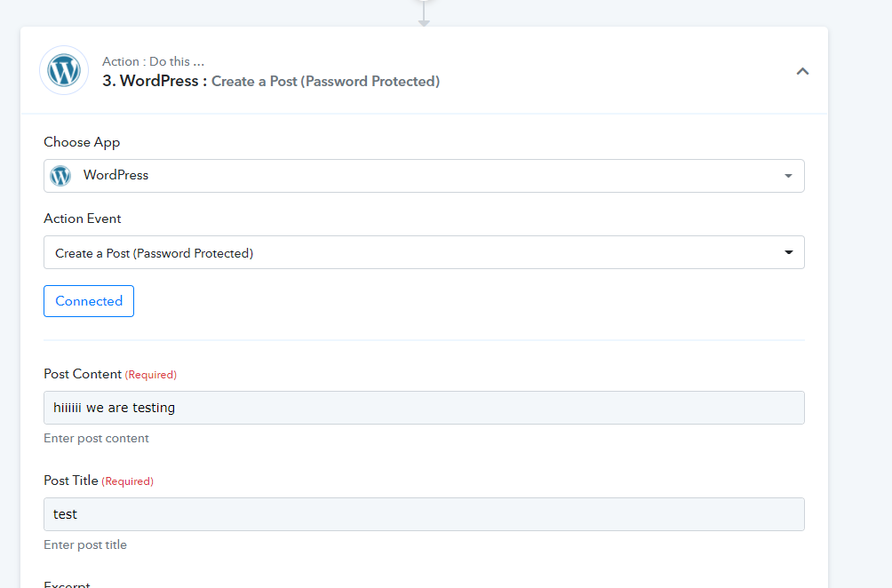Click the caret arrow of Action Event field

(x=788, y=252)
